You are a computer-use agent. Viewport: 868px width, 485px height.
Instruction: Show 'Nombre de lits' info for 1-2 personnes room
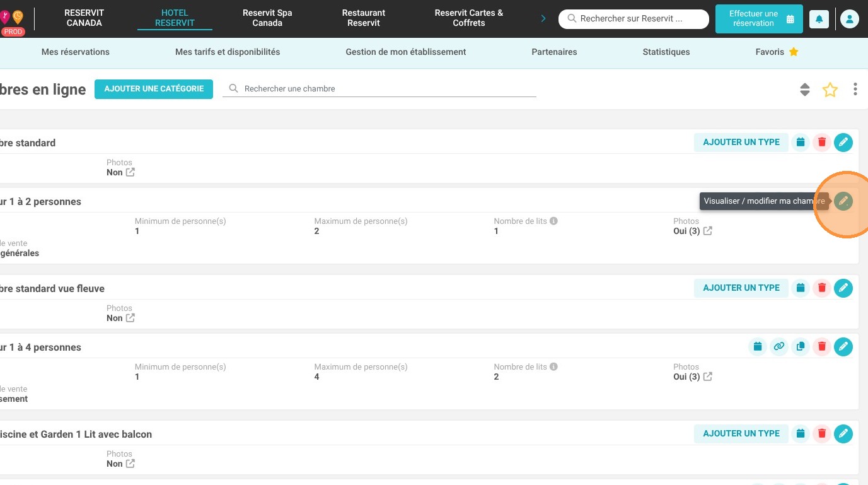[553, 221]
